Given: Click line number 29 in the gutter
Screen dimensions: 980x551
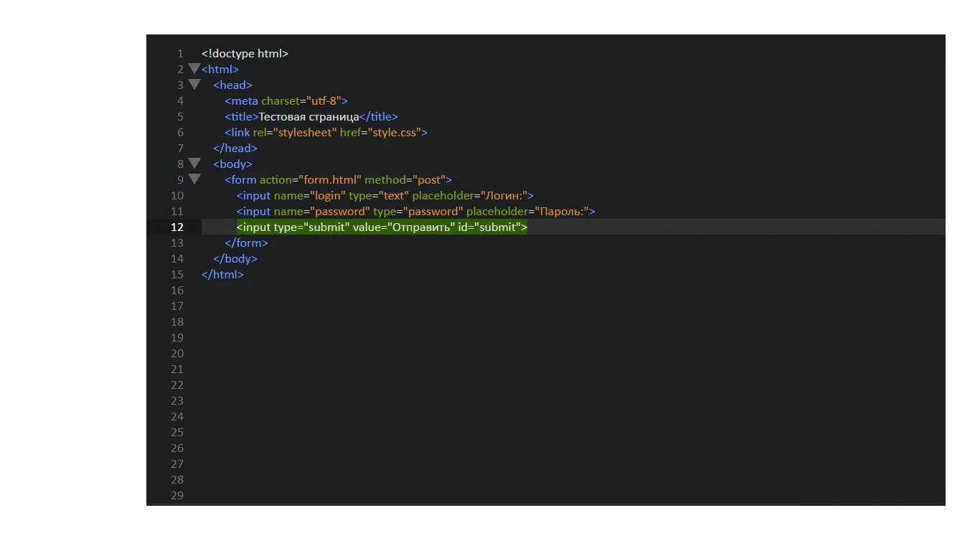Looking at the screenshot, I should 177,496.
